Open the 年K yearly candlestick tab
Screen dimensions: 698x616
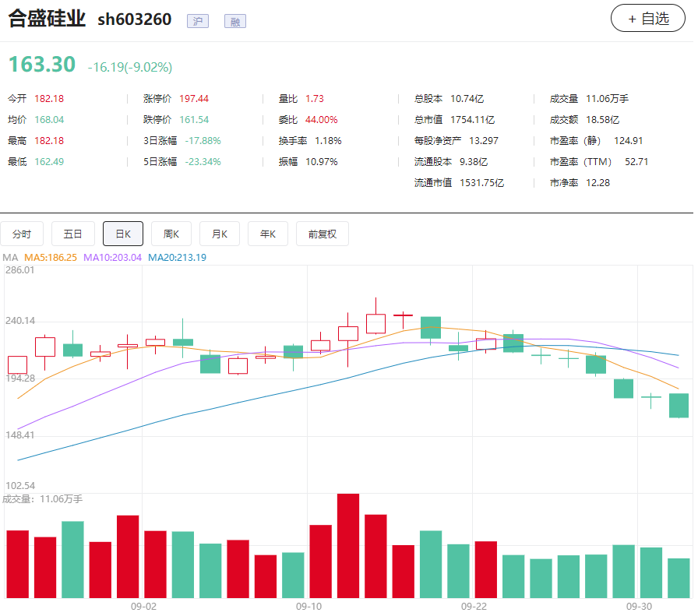pyautogui.click(x=268, y=234)
